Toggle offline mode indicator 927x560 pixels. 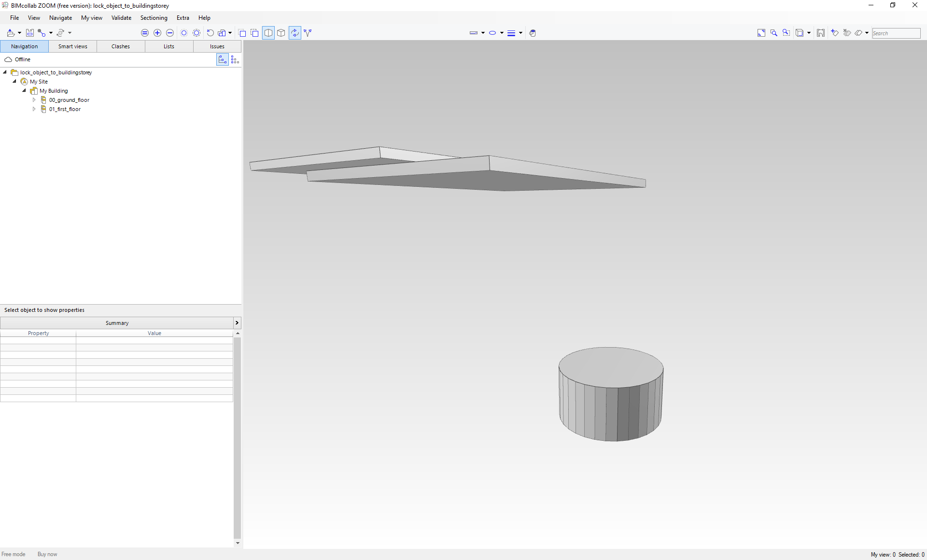click(x=18, y=59)
